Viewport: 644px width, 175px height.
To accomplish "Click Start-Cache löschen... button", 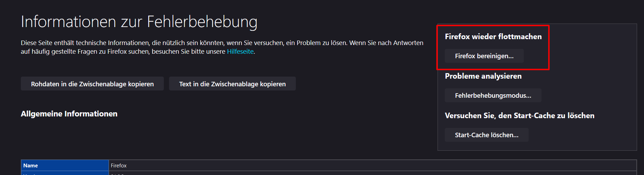I will (486, 135).
